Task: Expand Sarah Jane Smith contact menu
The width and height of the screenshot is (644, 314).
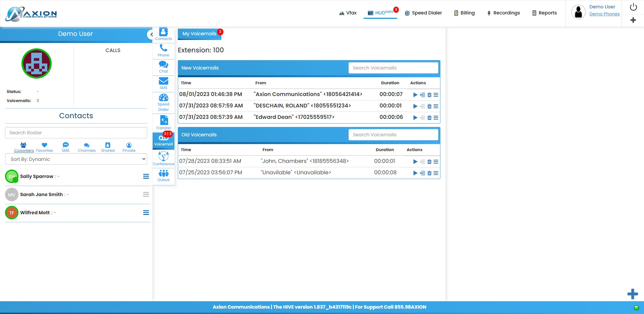Action: coord(146,194)
